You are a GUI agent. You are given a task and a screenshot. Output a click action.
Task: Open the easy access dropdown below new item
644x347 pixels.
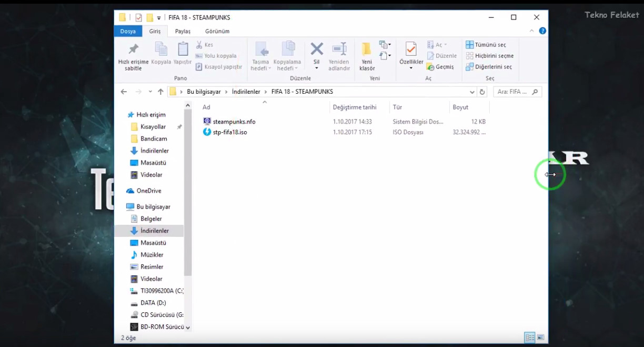click(x=385, y=55)
